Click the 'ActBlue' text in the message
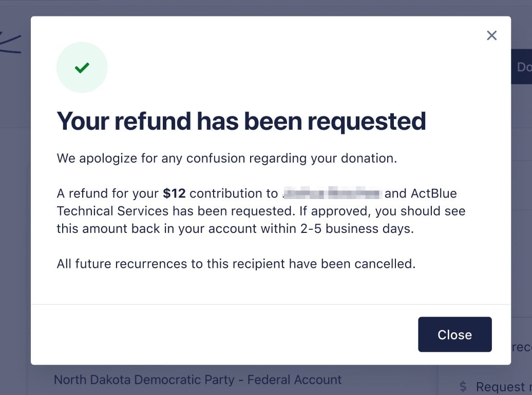Screen dimensions: 532x395 click(433, 193)
